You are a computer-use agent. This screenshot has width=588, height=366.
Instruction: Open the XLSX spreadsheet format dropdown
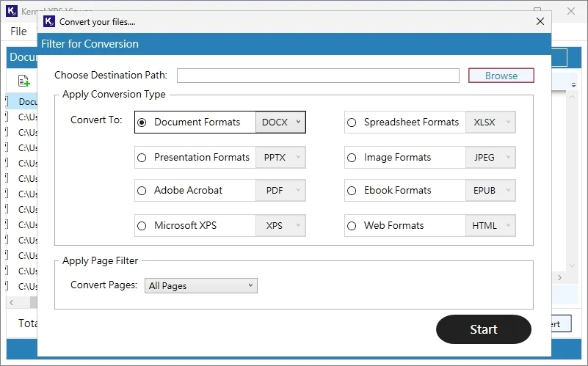(490, 122)
